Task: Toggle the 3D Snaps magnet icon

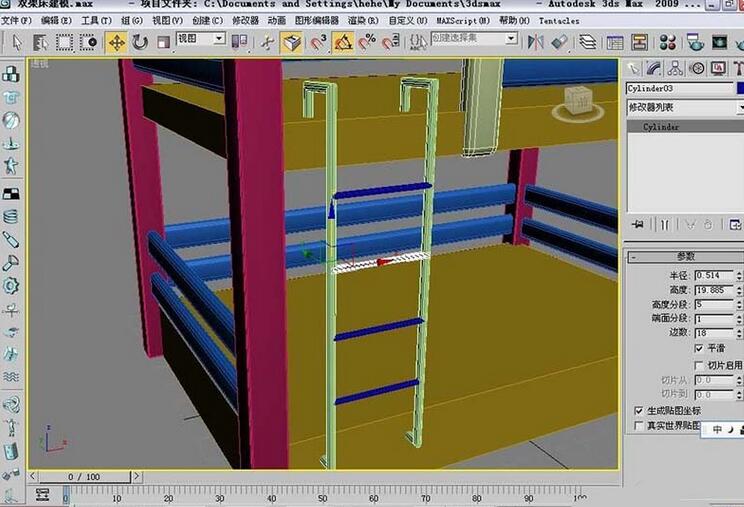Action: (317, 41)
